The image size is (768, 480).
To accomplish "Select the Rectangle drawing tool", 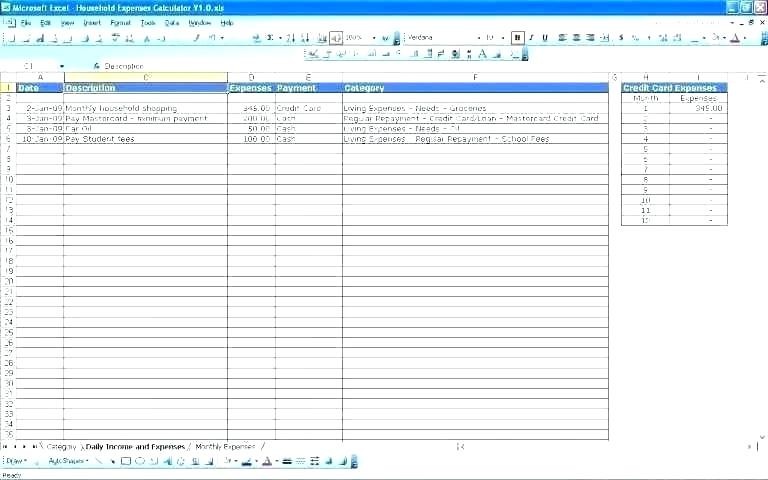I will (x=126, y=461).
